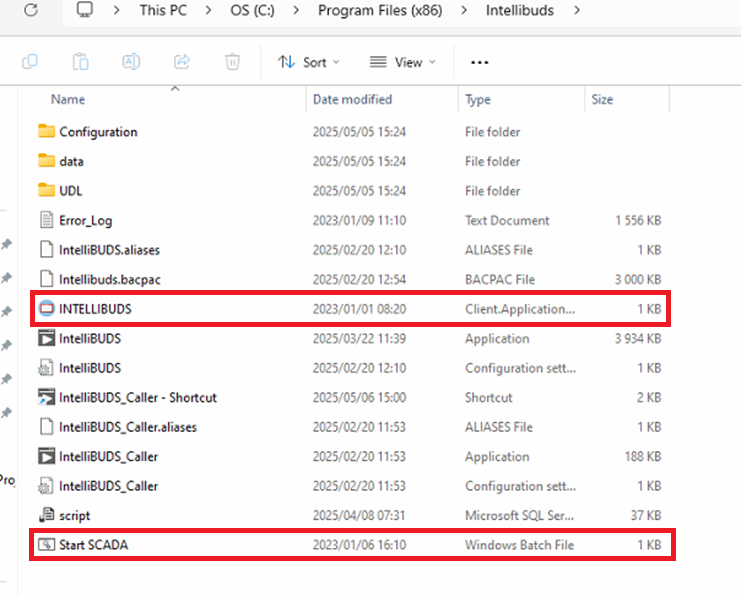Select the script SQL file icon
This screenshot has width=741, height=596.
pos(46,515)
